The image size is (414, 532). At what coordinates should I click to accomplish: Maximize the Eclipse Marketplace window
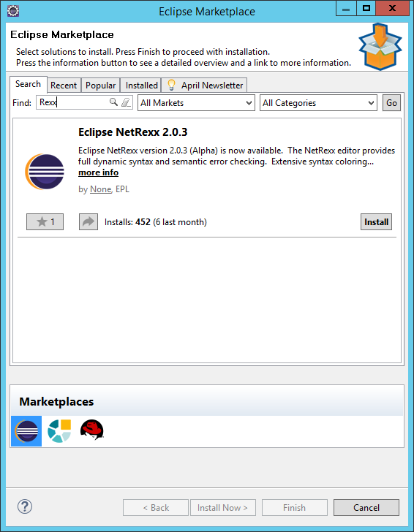click(366, 8)
